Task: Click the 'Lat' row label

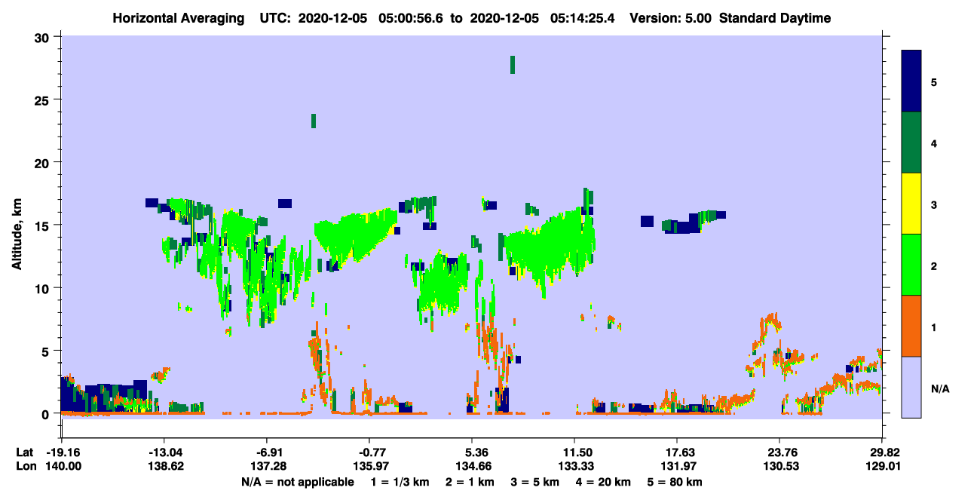Action: pos(24,452)
